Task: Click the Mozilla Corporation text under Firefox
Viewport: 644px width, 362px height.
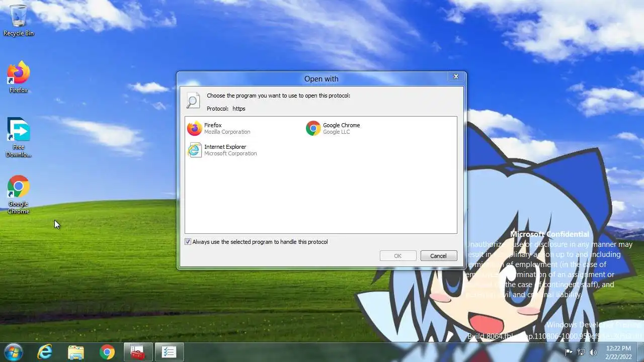Action: click(x=227, y=132)
